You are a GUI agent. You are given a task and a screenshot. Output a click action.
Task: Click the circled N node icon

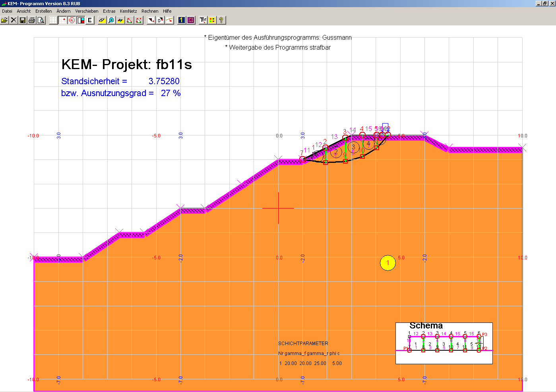click(72, 20)
